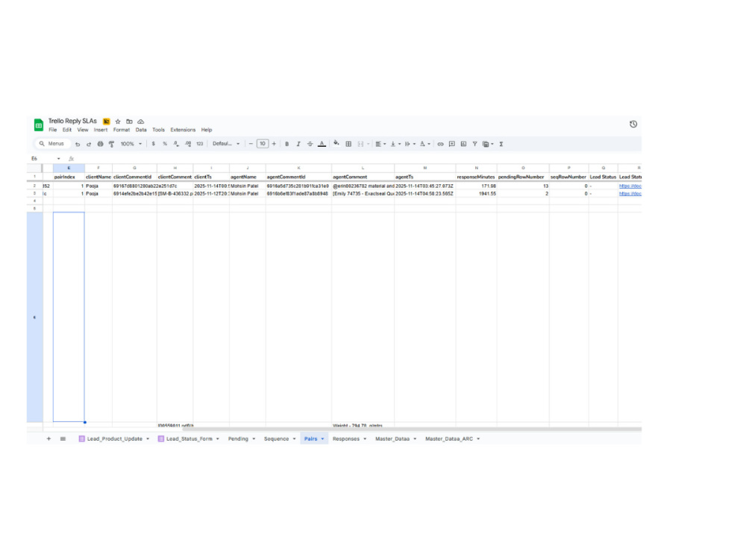Add a new sheet with plus icon
Screen dimensions: 746x560
[x=48, y=438]
